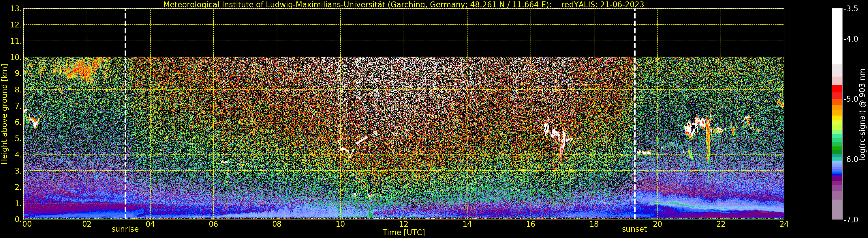Click the white cloud layer near 21 UTC

pos(696,127)
